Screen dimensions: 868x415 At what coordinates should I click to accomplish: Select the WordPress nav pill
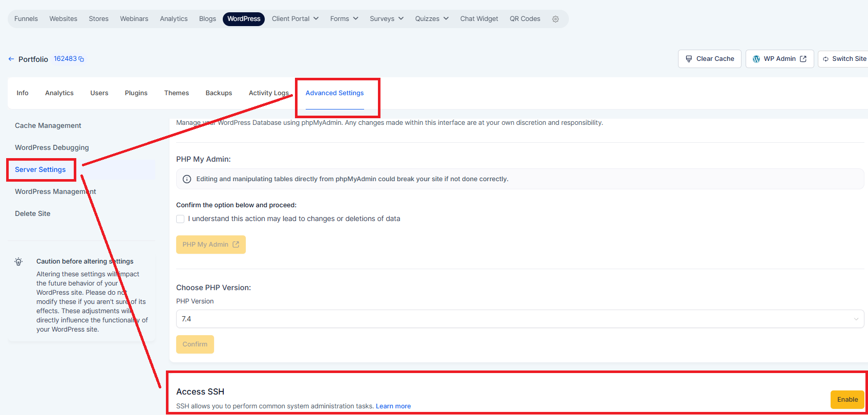[244, 19]
